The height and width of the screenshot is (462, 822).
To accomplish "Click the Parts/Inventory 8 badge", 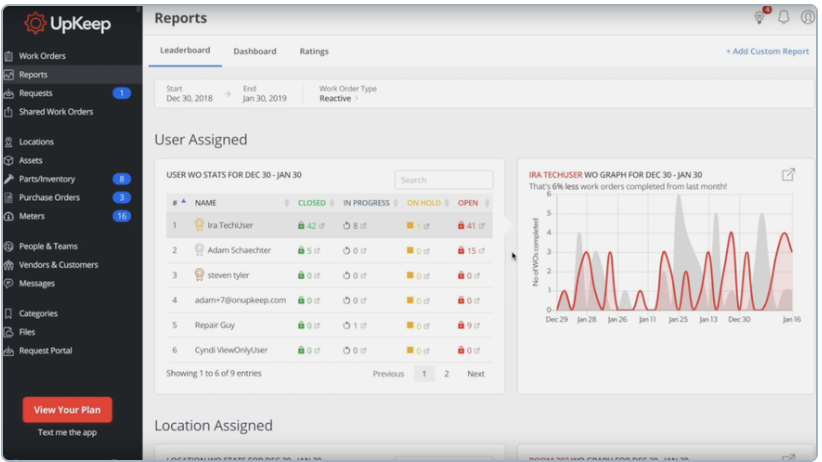I will point(122,179).
